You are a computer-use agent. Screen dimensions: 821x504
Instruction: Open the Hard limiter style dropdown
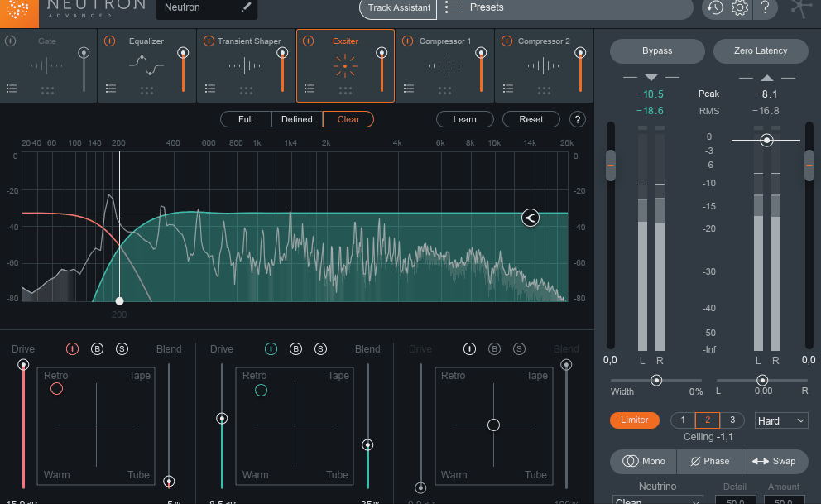(x=781, y=420)
